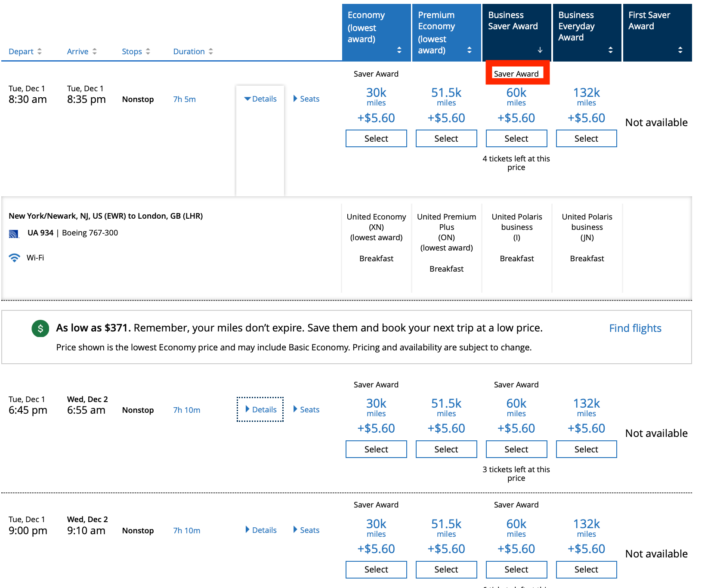This screenshot has height=588, width=717.
Task: Click 8:35 pm arrival time text
Action: (x=87, y=99)
